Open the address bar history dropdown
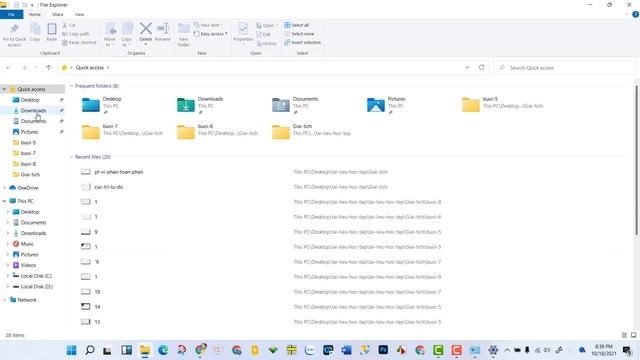The height and width of the screenshot is (360, 640). coord(467,68)
